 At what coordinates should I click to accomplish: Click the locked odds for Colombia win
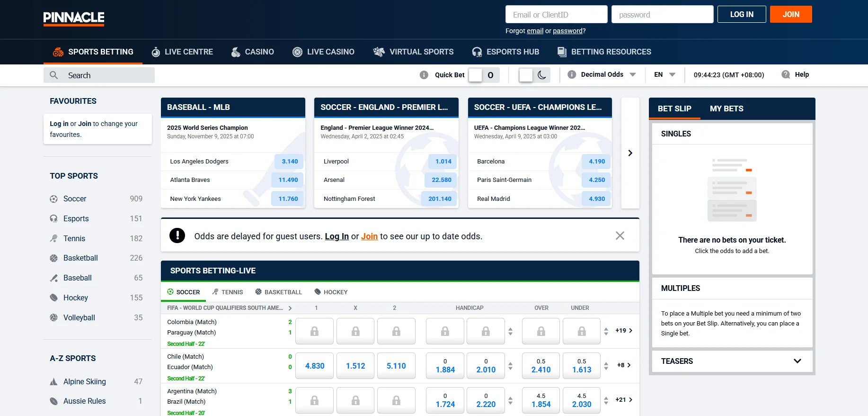[x=314, y=331]
